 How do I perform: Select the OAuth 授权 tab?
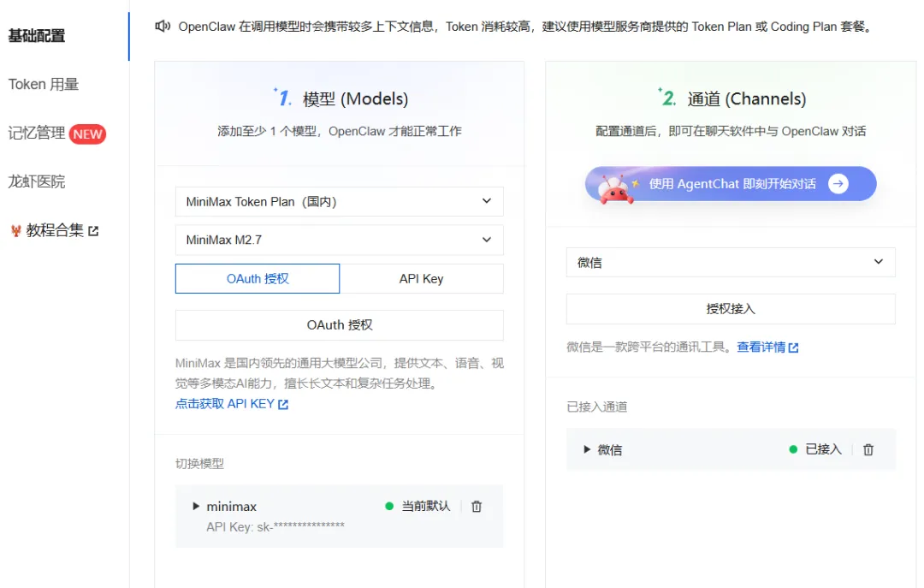click(258, 278)
